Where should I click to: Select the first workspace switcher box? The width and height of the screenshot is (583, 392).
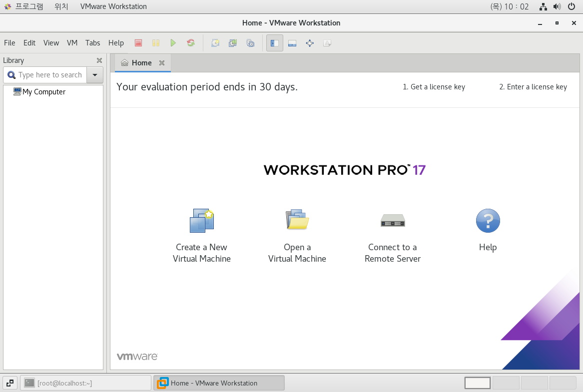click(x=478, y=383)
